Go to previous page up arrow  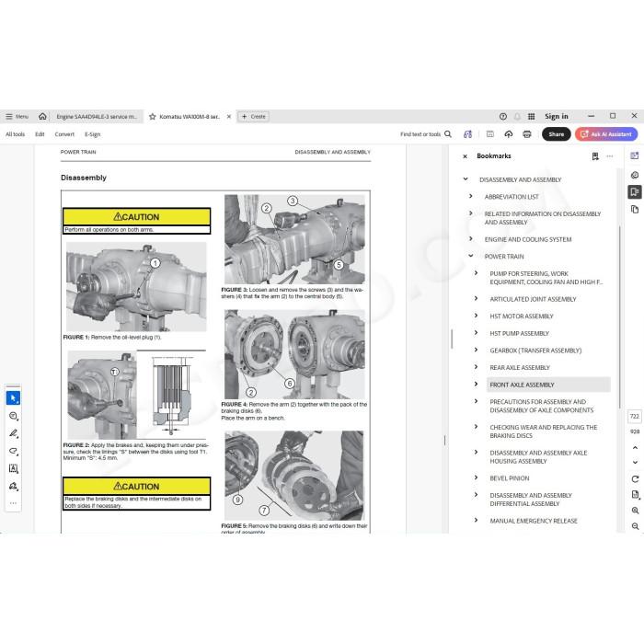coord(635,448)
